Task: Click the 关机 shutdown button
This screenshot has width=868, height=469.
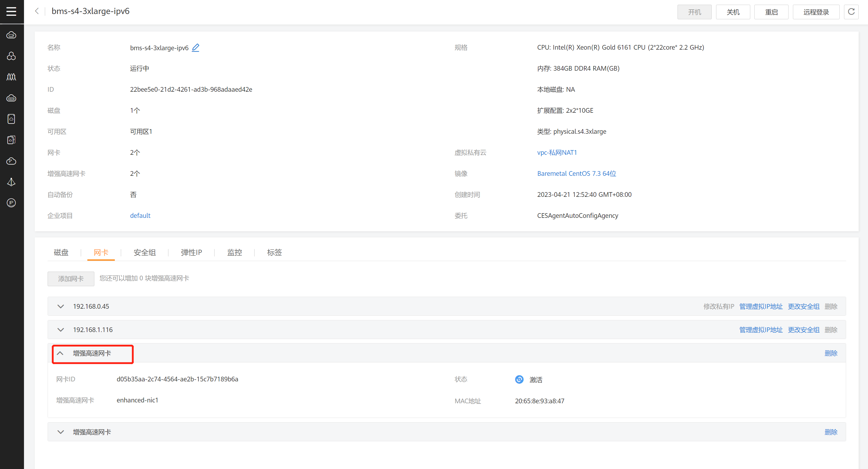Action: 732,12
